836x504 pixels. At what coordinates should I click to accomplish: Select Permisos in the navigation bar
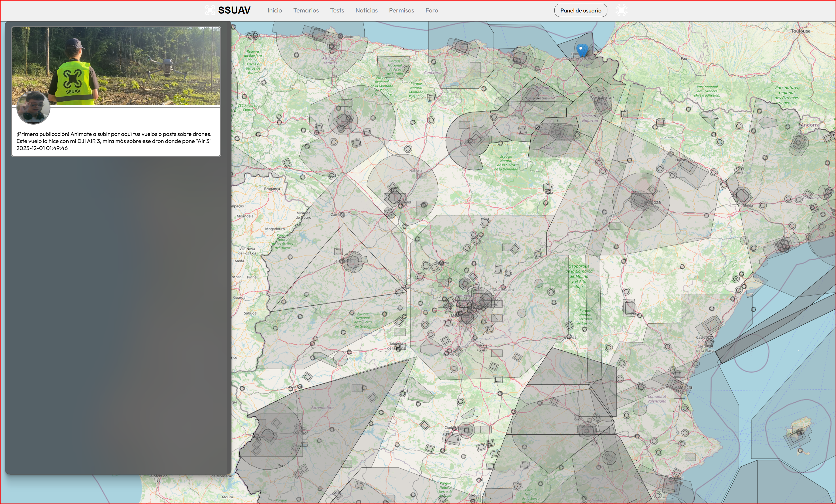tap(401, 10)
